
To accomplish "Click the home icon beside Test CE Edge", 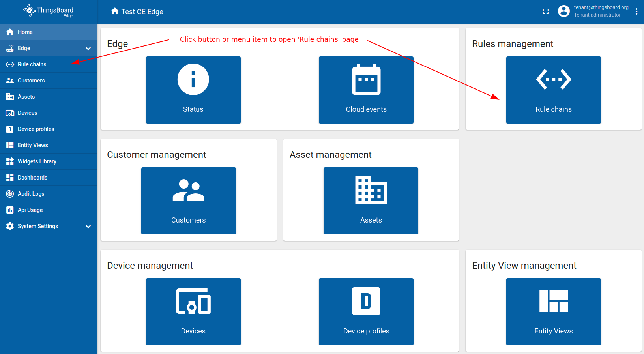I will point(115,11).
